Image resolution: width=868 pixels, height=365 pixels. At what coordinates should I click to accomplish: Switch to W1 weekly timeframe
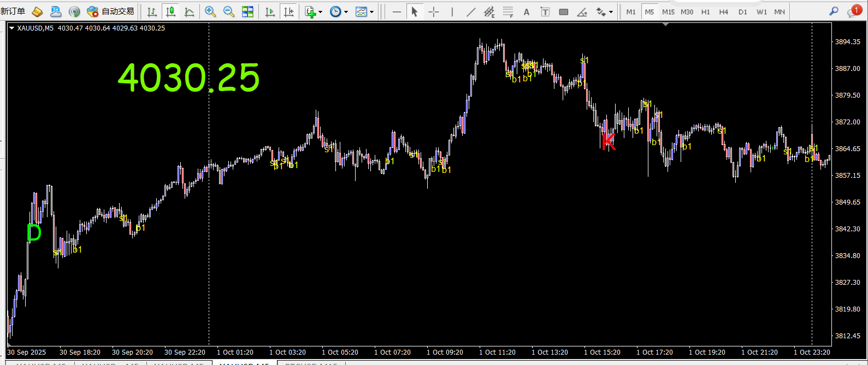[761, 11]
